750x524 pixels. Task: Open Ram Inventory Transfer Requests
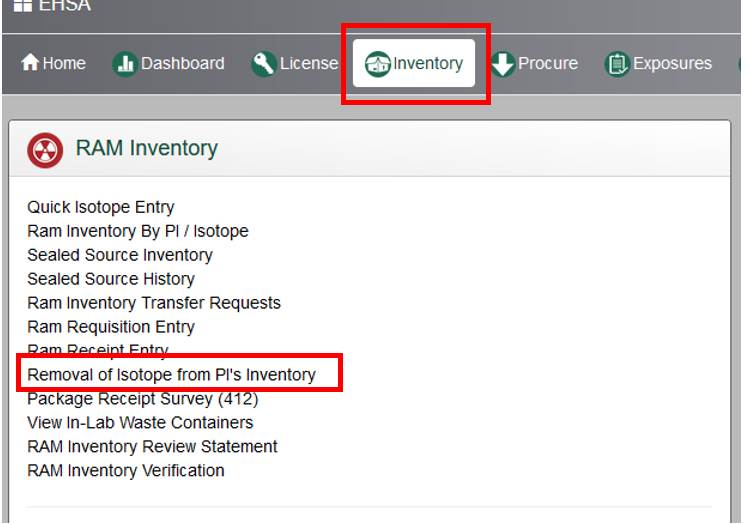154,303
